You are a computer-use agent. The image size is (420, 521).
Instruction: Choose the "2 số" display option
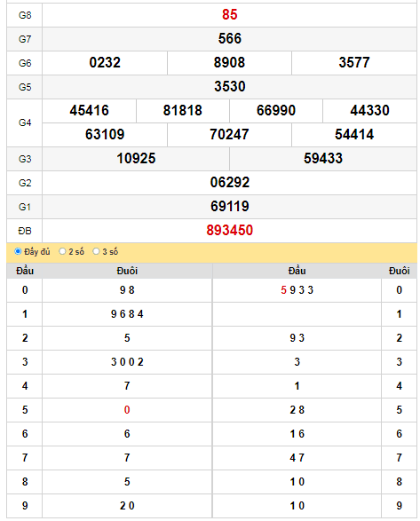pos(62,251)
